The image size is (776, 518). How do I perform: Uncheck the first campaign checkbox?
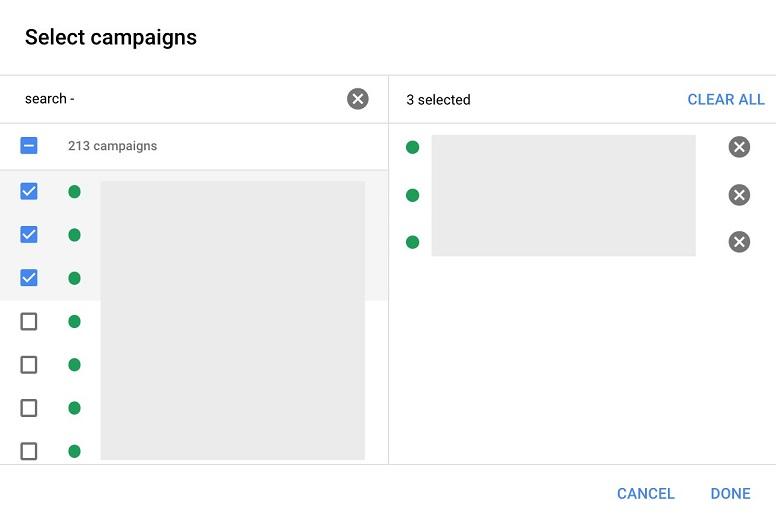pos(29,191)
